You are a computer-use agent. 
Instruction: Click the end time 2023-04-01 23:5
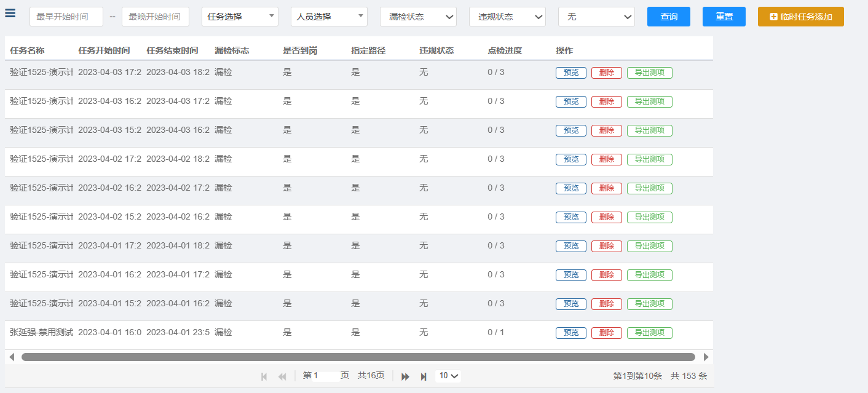[x=178, y=332]
